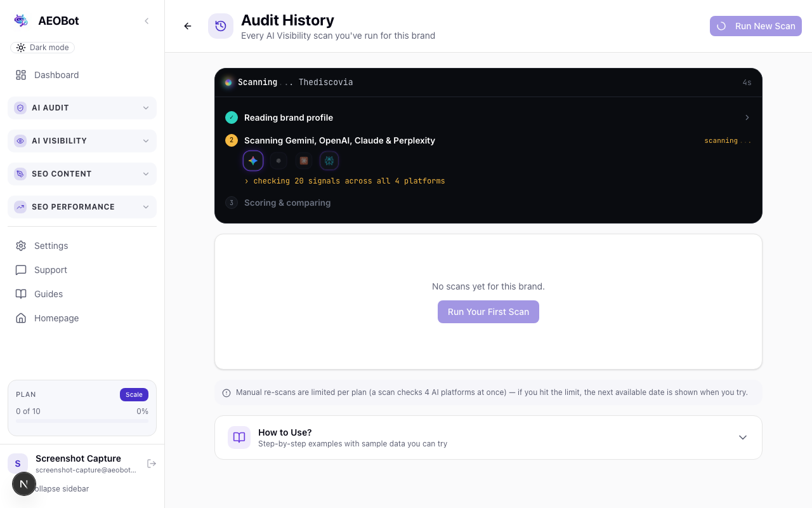
Task: Collapse sidebar using the top chevron arrow
Action: [x=147, y=21]
